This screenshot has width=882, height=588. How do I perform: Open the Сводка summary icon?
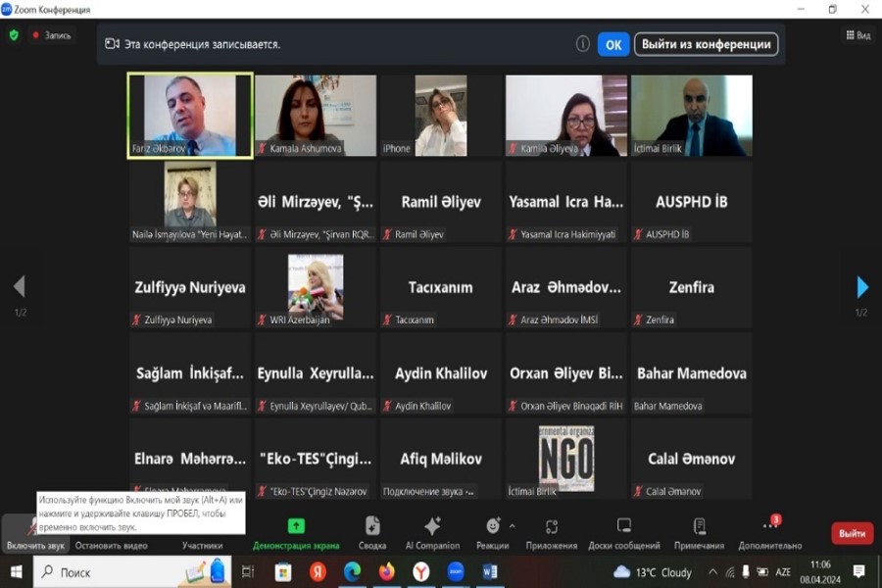click(x=372, y=525)
